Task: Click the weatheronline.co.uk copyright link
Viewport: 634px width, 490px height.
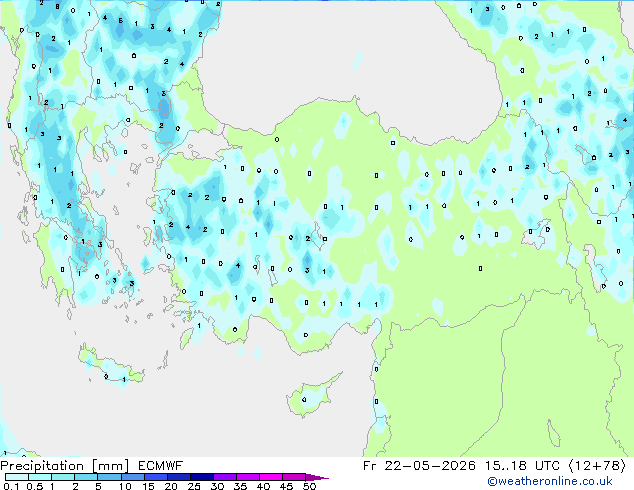Action: click(550, 481)
